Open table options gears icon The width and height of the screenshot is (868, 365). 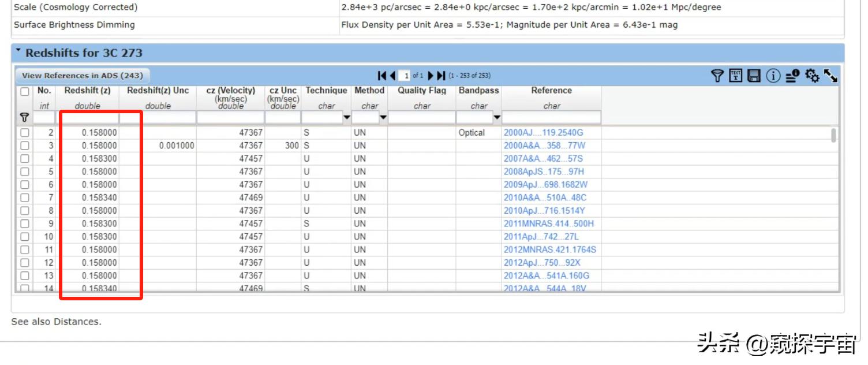(812, 76)
